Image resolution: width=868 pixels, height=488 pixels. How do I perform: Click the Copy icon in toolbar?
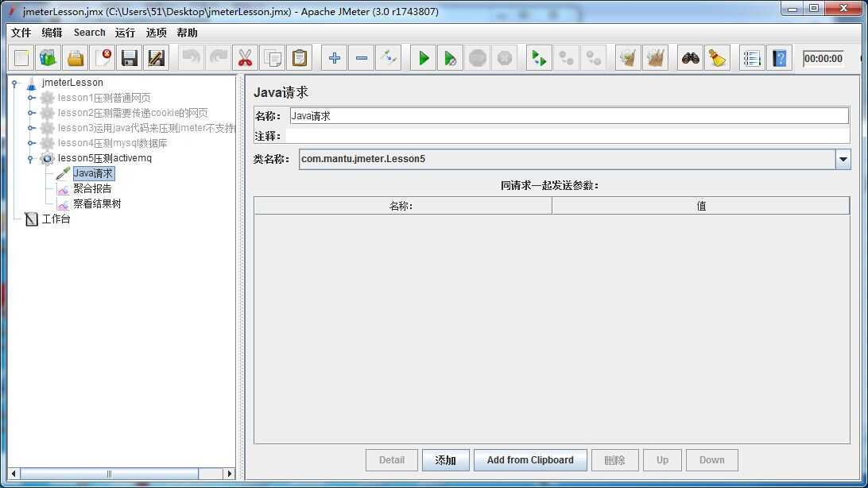click(x=273, y=58)
